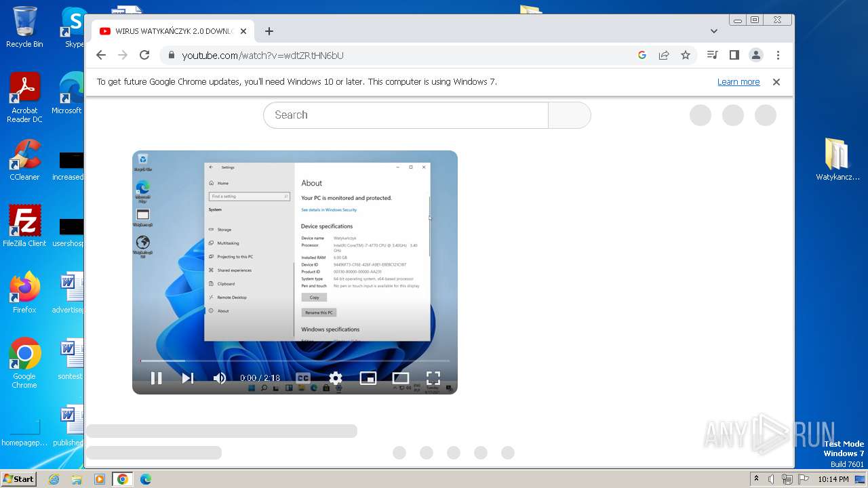Toggle Chrome side panel
The height and width of the screenshot is (488, 868).
[734, 55]
